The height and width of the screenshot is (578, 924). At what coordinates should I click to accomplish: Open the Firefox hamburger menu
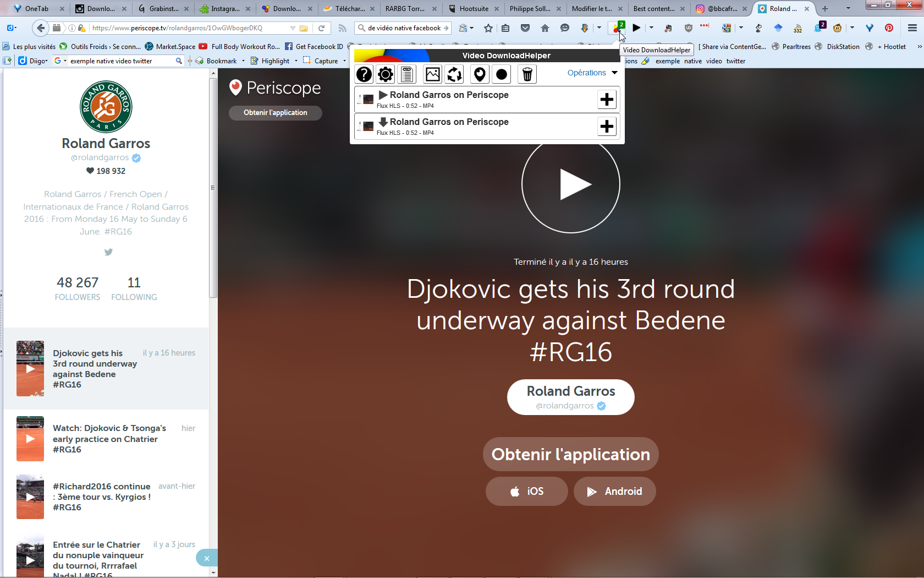click(912, 28)
